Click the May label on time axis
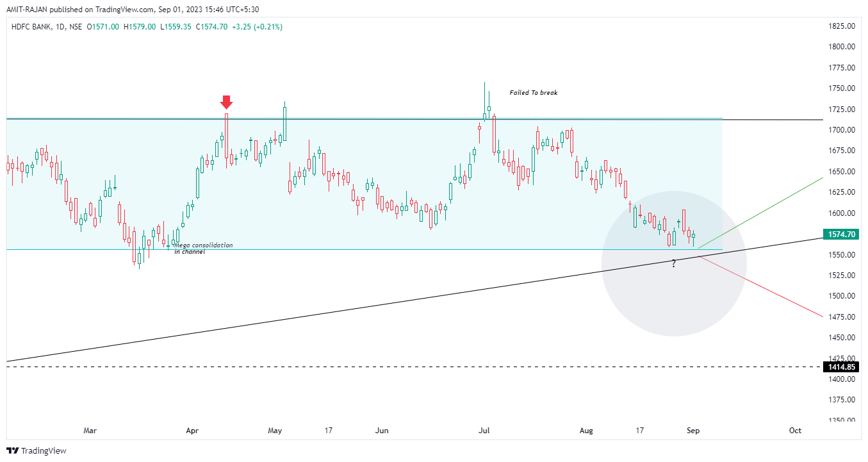868x462 pixels. pyautogui.click(x=275, y=431)
